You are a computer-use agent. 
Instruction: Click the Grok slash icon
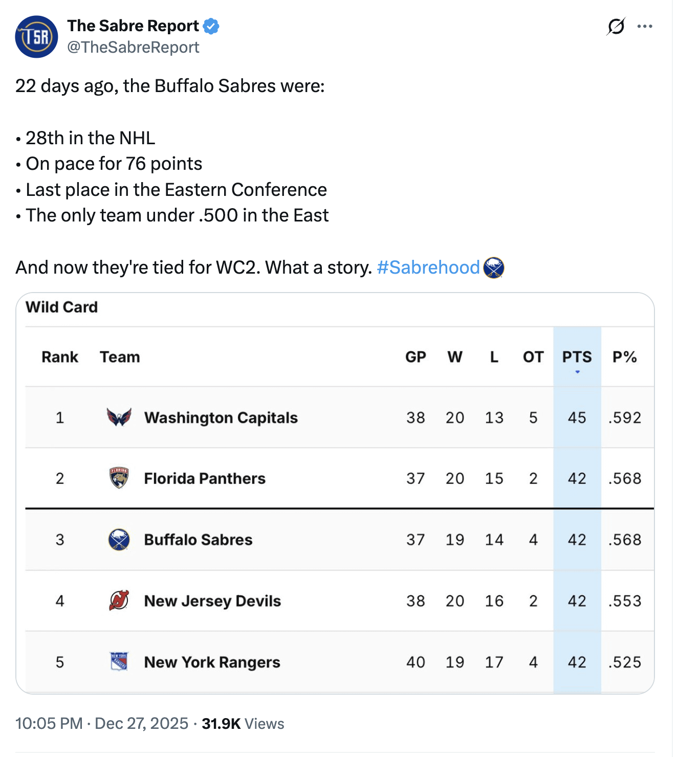click(616, 26)
